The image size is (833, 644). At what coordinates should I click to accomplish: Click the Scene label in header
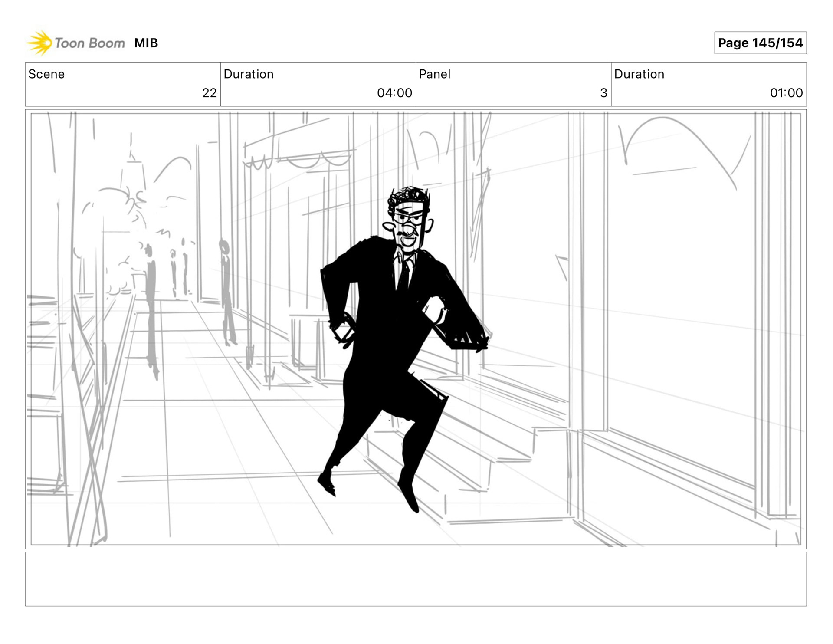46,74
